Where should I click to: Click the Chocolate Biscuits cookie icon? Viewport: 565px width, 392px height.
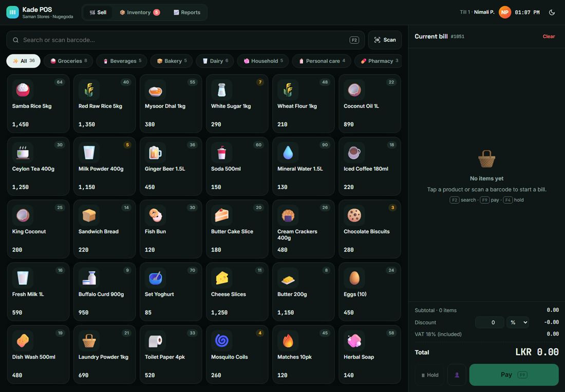pyautogui.click(x=354, y=215)
